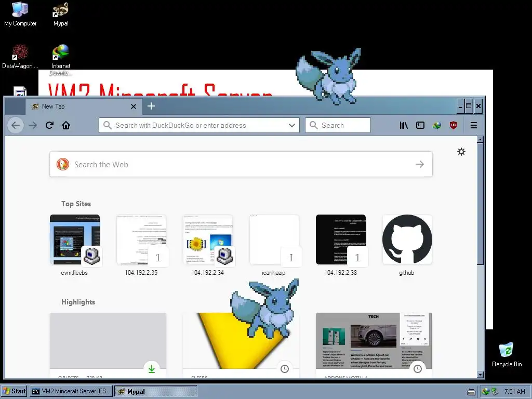Toggle the sidebar view icon
Image resolution: width=532 pixels, height=399 pixels.
tap(420, 125)
